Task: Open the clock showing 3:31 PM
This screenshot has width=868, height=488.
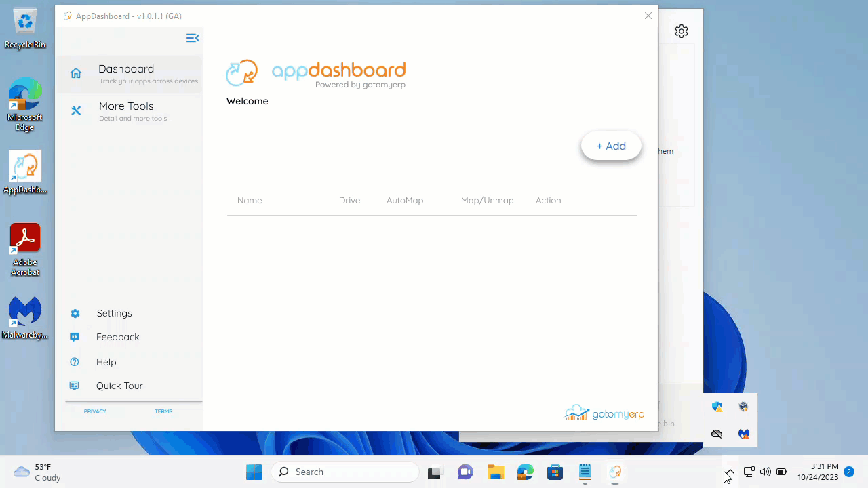Action: point(818,472)
